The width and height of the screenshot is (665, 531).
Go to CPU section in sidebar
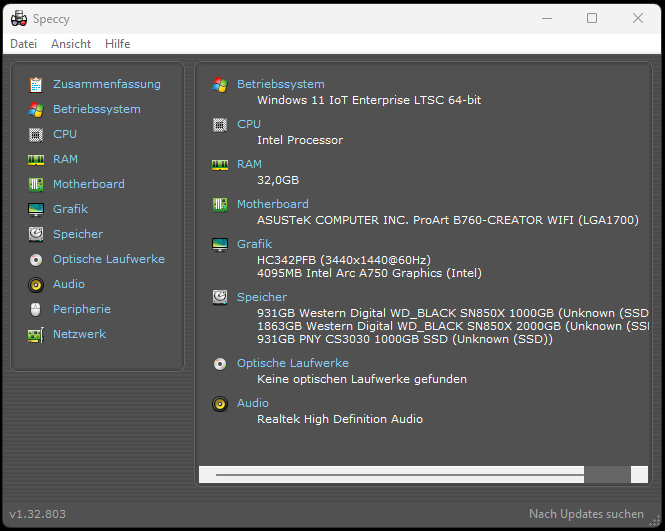pos(65,134)
